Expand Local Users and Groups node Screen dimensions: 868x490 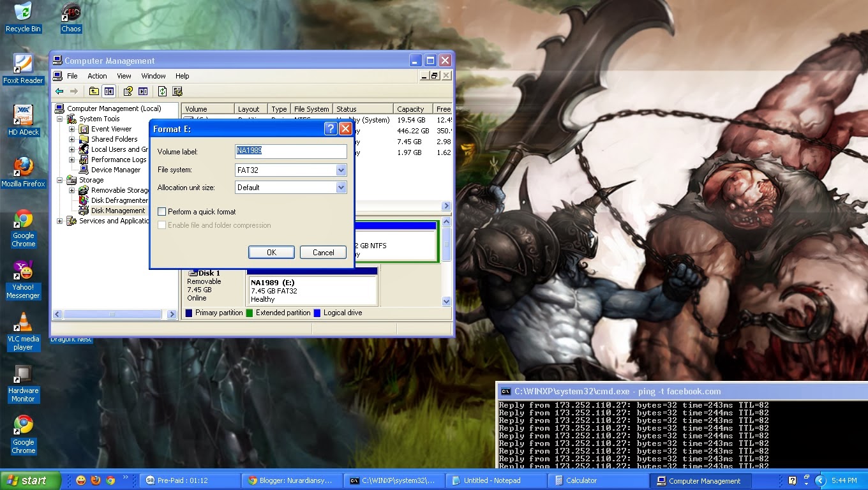coord(71,149)
